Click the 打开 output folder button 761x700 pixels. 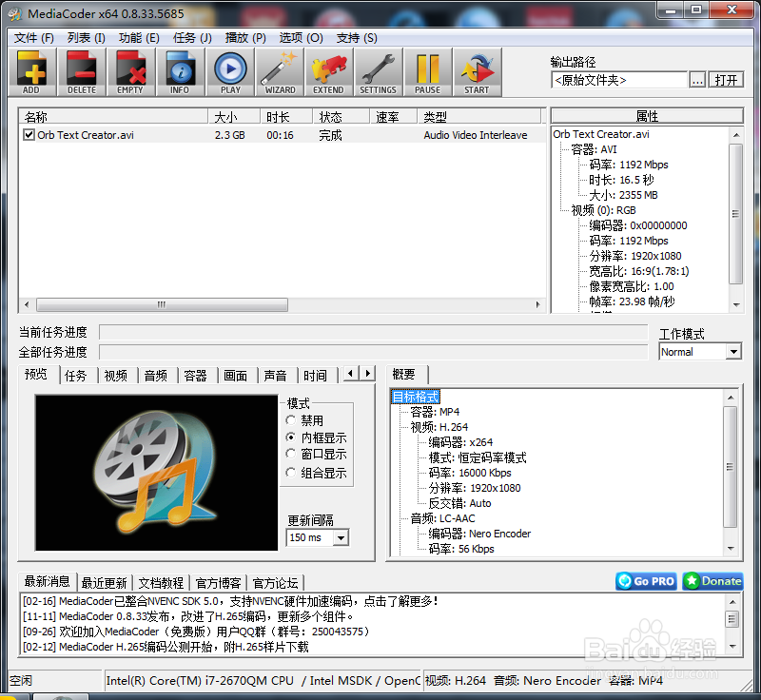click(x=726, y=80)
